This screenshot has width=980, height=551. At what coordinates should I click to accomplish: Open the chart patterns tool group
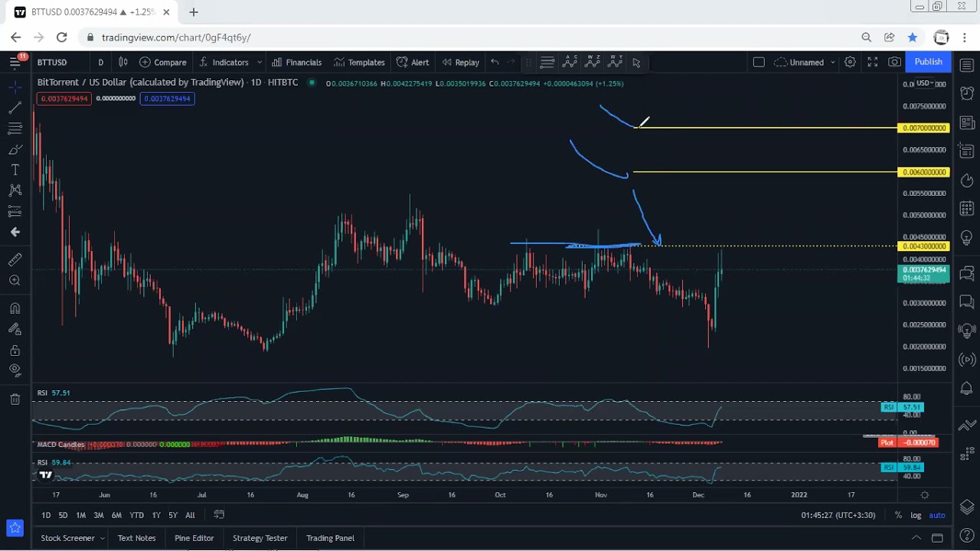coord(15,191)
